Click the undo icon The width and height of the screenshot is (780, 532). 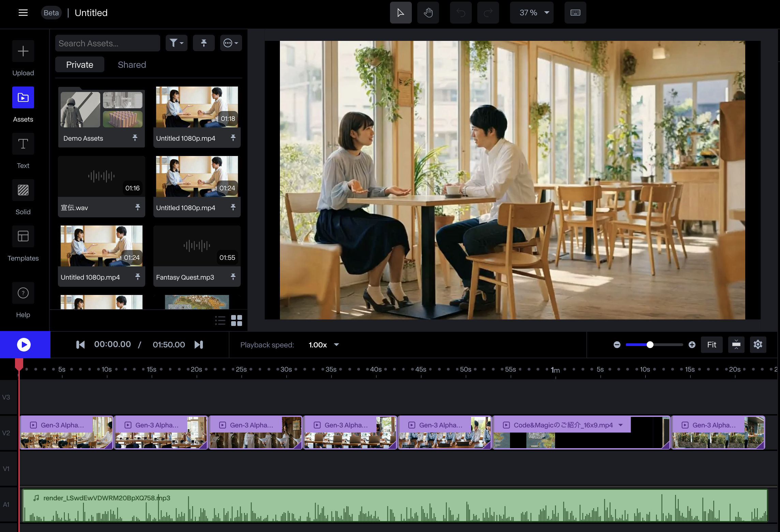[x=461, y=13]
